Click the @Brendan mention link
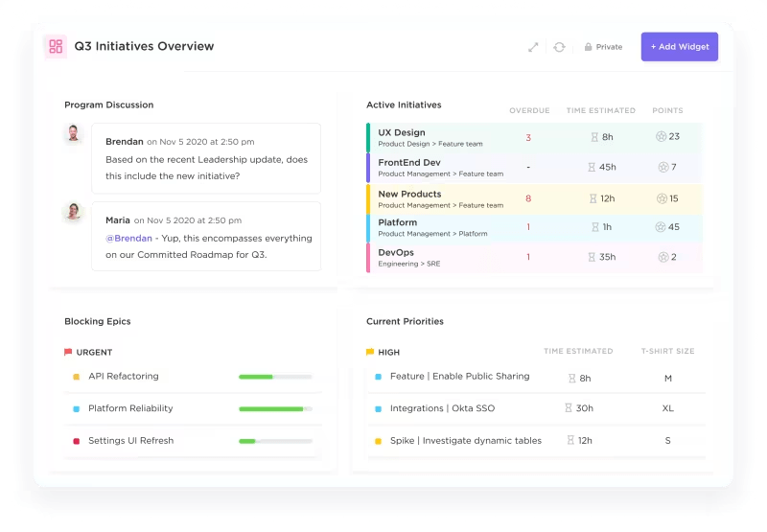Viewport: 767px width, 532px height. click(x=128, y=238)
